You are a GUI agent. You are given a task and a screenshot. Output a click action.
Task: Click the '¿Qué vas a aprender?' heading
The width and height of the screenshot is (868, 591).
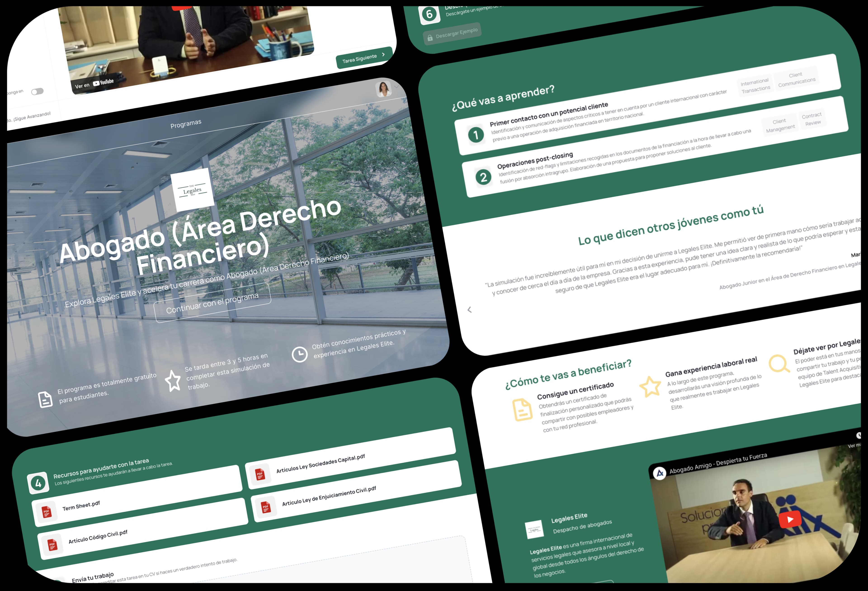coord(503,98)
